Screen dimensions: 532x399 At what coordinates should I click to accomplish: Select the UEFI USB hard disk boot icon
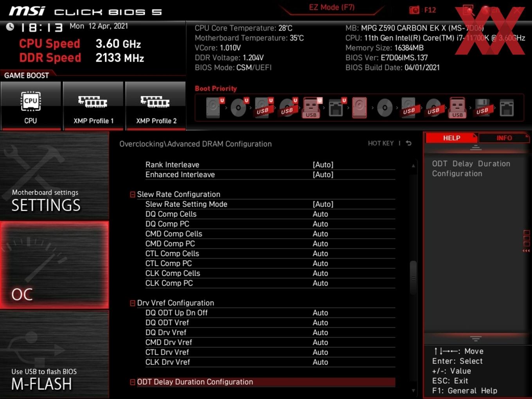point(263,108)
